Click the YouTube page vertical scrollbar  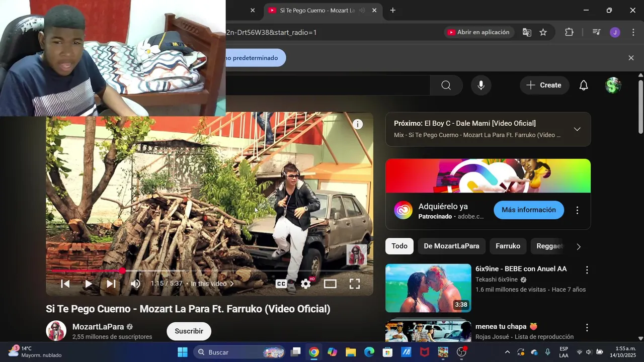click(640, 106)
